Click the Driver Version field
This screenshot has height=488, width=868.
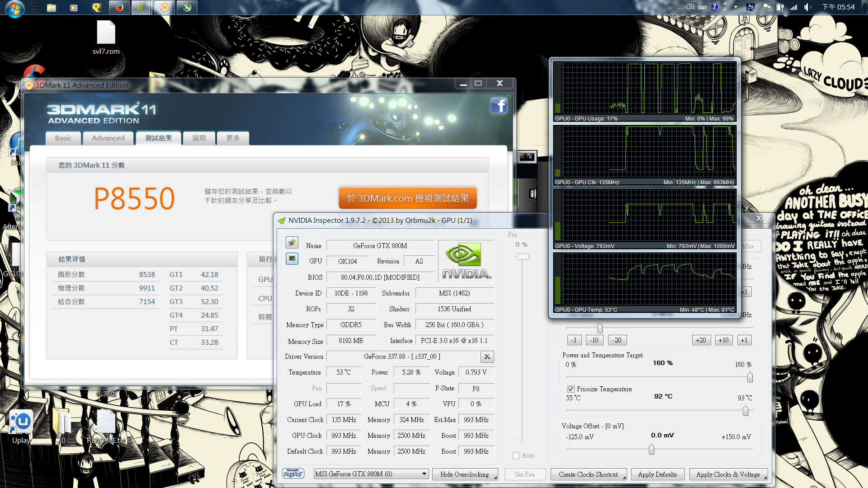pyautogui.click(x=402, y=357)
